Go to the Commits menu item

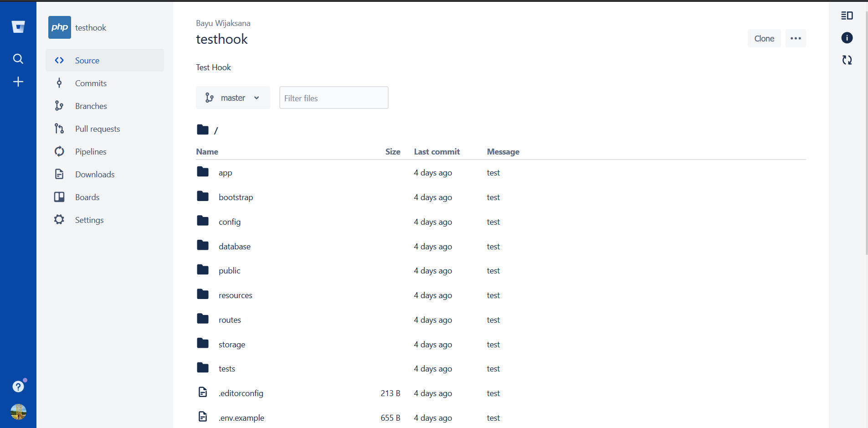point(105,83)
